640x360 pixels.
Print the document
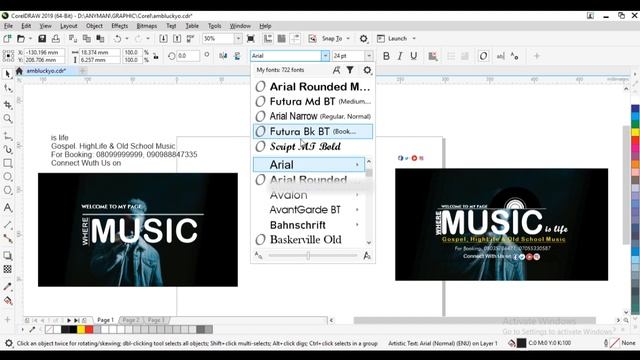[56, 38]
